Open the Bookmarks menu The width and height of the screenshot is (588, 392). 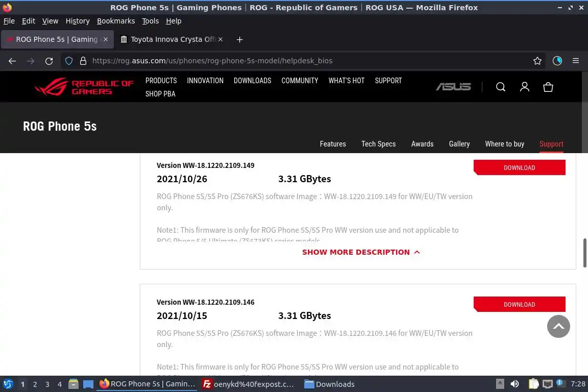tap(116, 21)
